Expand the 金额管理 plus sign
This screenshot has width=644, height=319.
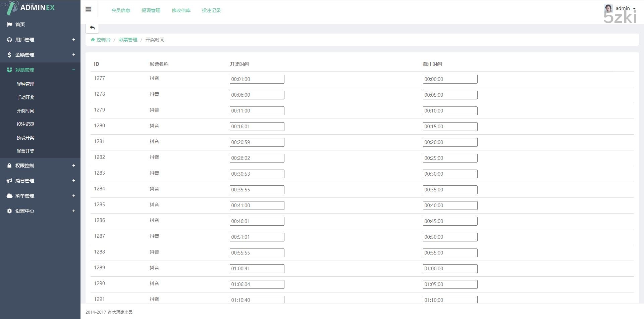click(73, 55)
